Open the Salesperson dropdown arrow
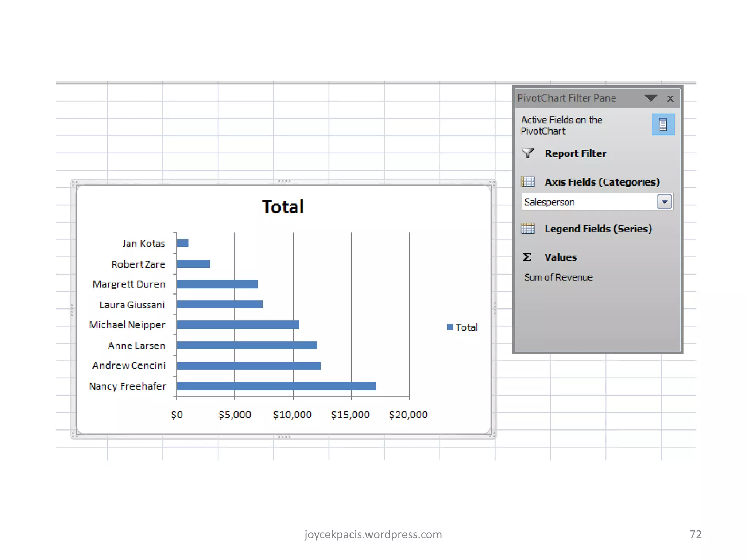The image size is (747, 560). [x=664, y=202]
